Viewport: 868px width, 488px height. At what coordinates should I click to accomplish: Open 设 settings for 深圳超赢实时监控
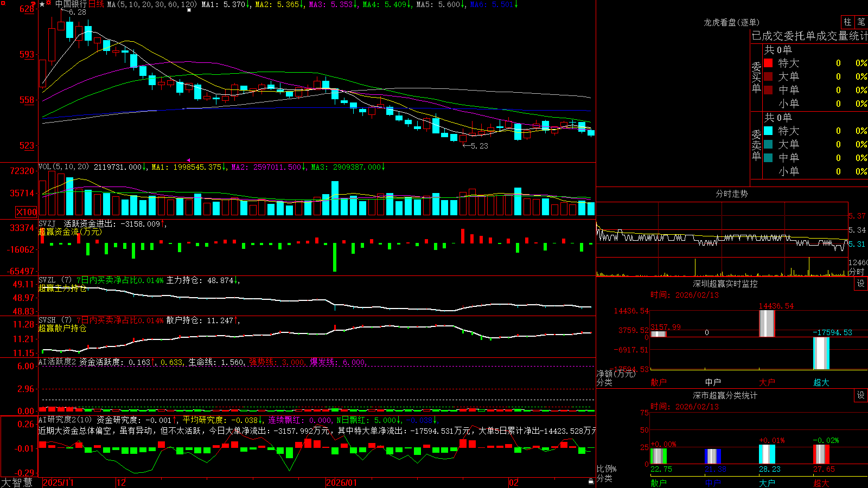click(861, 284)
